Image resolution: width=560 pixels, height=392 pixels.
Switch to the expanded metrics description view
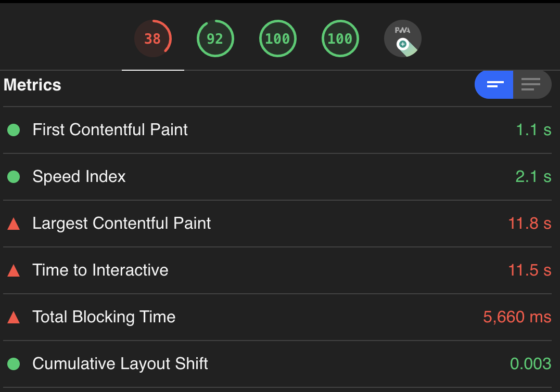532,85
